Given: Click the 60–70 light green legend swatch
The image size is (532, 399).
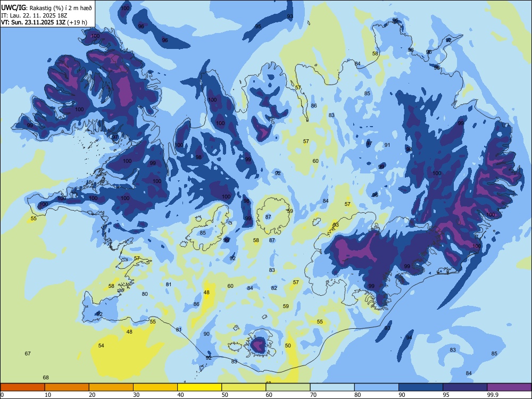Looking at the screenshot, I should 288,387.
